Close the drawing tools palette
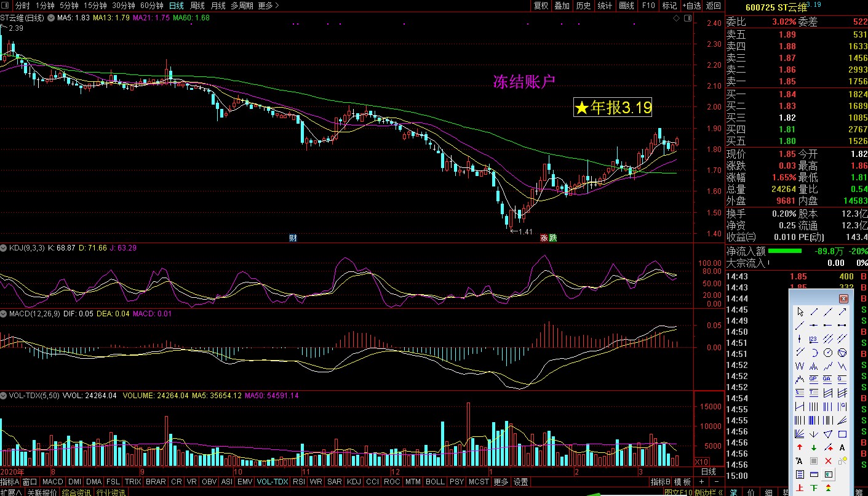 tap(843, 299)
